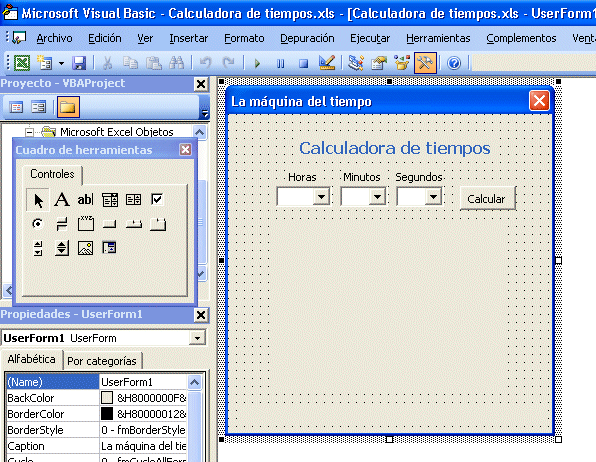The height and width of the screenshot is (462, 596).
Task: Select the 'Calculadora de tiempos' label
Action: [x=395, y=148]
